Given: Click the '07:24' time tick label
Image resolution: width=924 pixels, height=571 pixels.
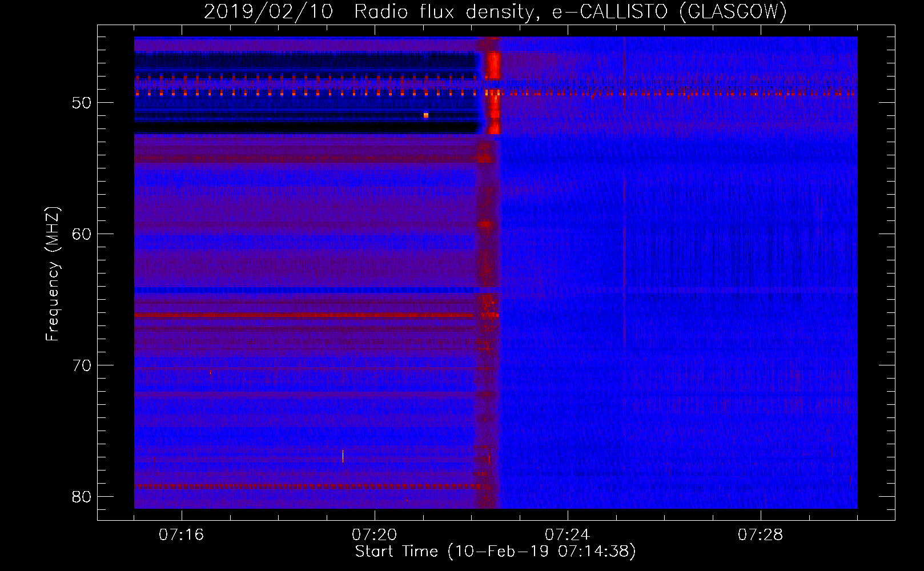Looking at the screenshot, I should coord(568,535).
